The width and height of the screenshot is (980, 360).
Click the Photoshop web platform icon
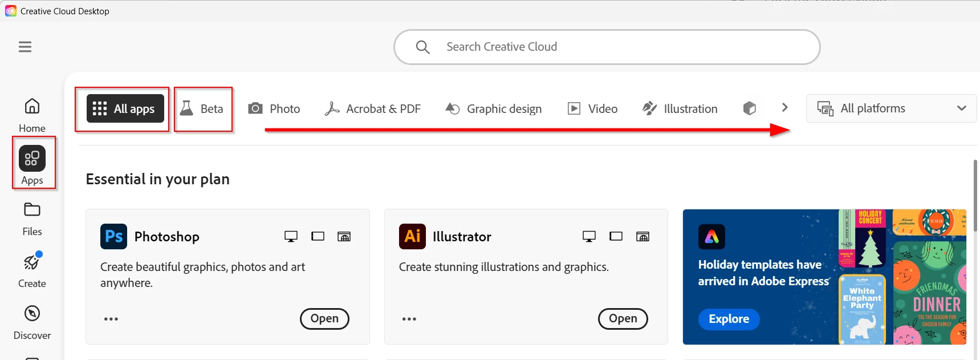(344, 236)
